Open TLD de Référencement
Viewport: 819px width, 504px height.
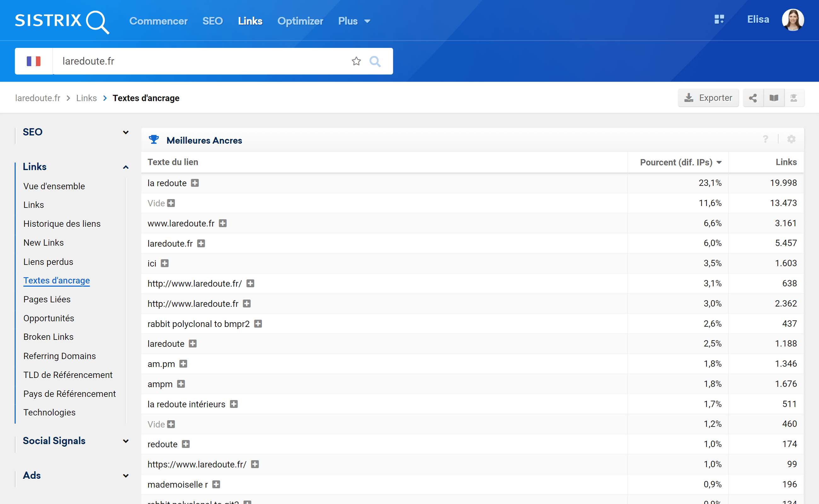68,375
